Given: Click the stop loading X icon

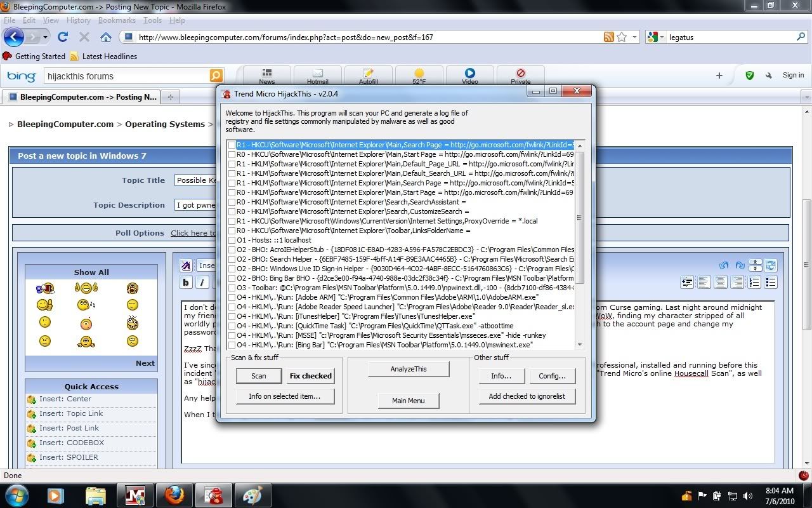Looking at the screenshot, I should (84, 37).
